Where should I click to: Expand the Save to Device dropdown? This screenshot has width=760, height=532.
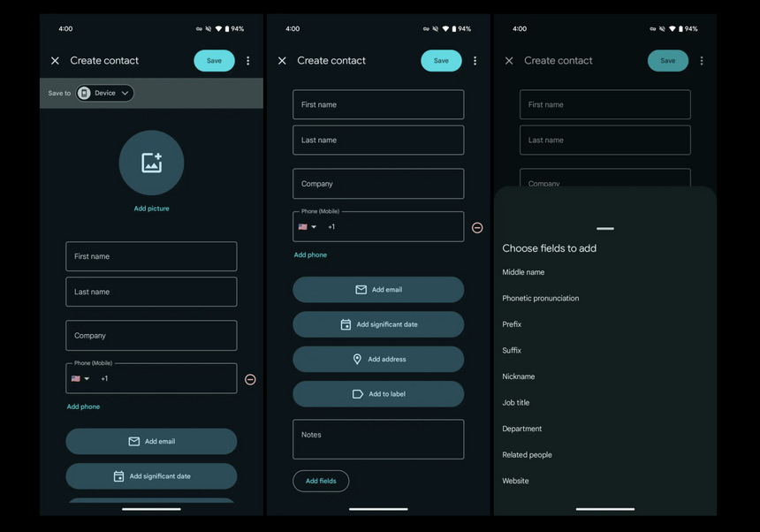pyautogui.click(x=105, y=93)
